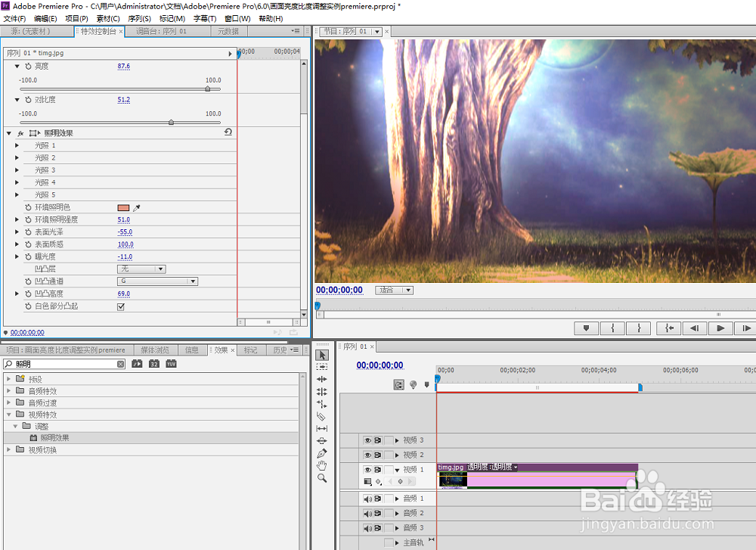This screenshot has width=756, height=550.
Task: Click the timeline snap icon
Action: click(x=398, y=384)
